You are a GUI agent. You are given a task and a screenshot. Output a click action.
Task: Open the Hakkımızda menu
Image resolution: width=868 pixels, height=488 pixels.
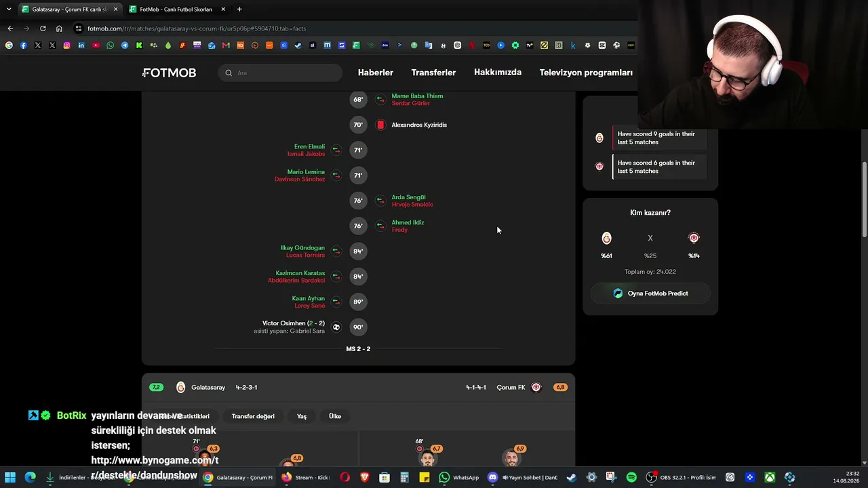(x=498, y=73)
